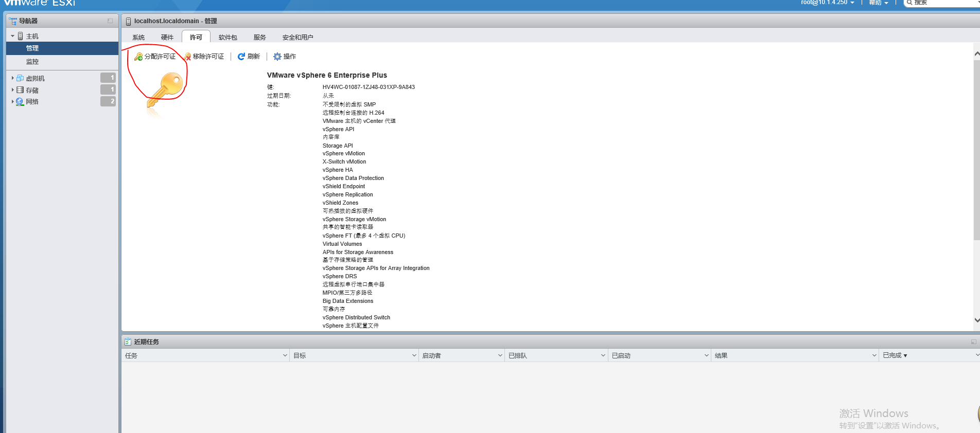Select the Storage (存储) label
This screenshot has height=433, width=980.
(x=32, y=90)
